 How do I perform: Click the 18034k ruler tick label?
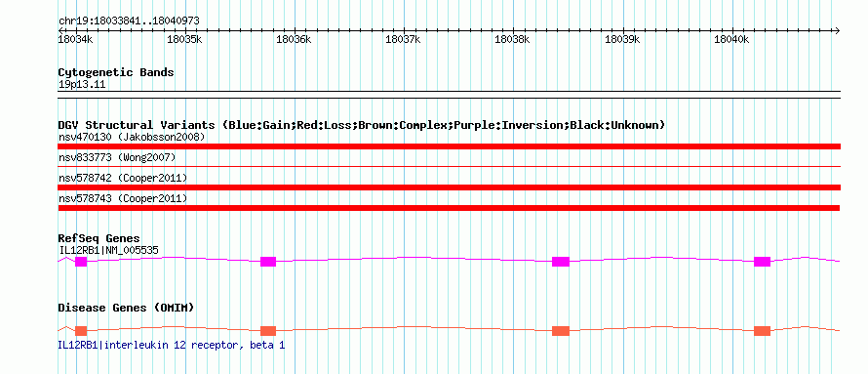[x=76, y=39]
